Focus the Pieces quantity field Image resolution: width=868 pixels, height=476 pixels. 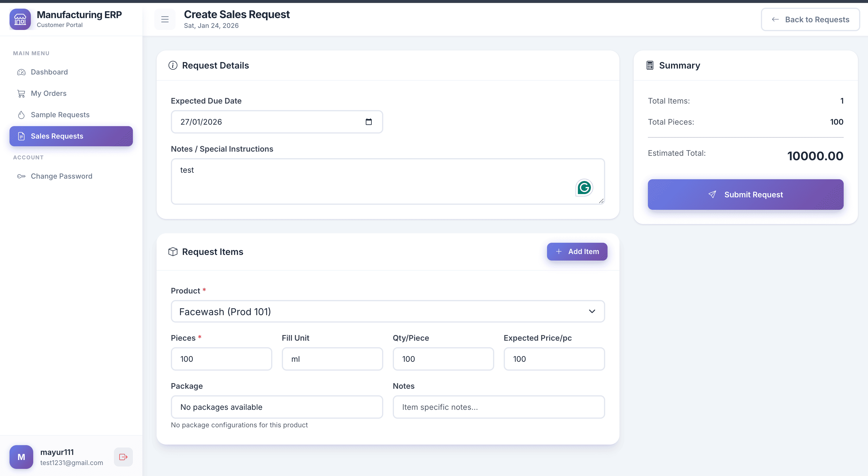221,359
